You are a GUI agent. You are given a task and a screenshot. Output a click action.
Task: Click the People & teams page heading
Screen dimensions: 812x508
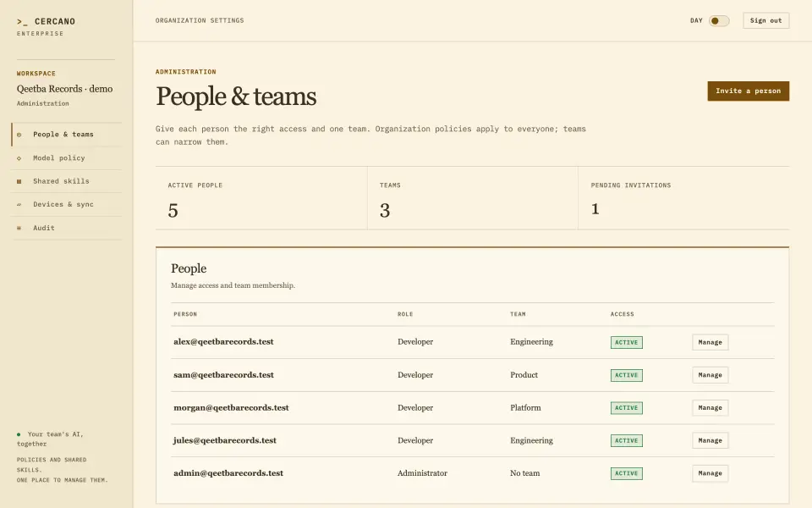point(236,97)
